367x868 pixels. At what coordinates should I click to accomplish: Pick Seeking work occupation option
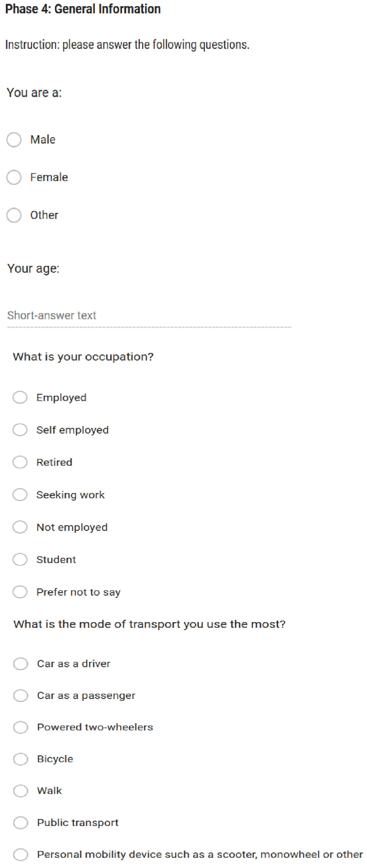(20, 495)
